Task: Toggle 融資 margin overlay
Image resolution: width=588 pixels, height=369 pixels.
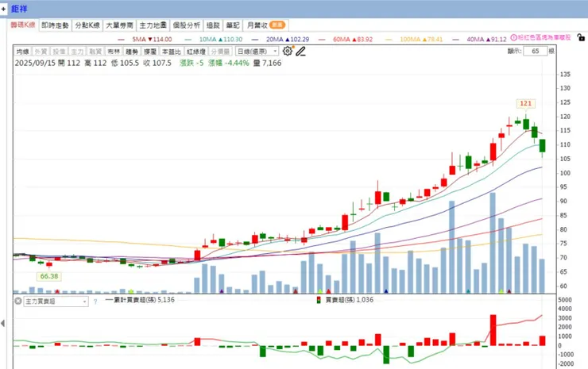Action: click(95, 52)
